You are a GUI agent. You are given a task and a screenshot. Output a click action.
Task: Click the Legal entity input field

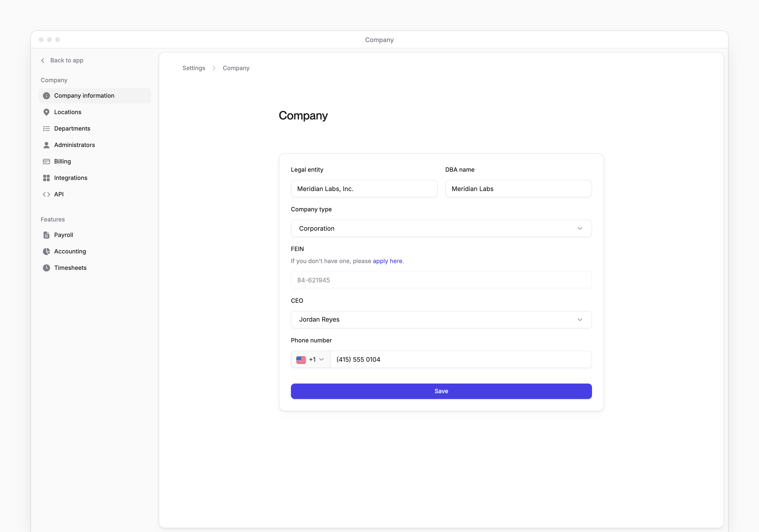point(364,189)
